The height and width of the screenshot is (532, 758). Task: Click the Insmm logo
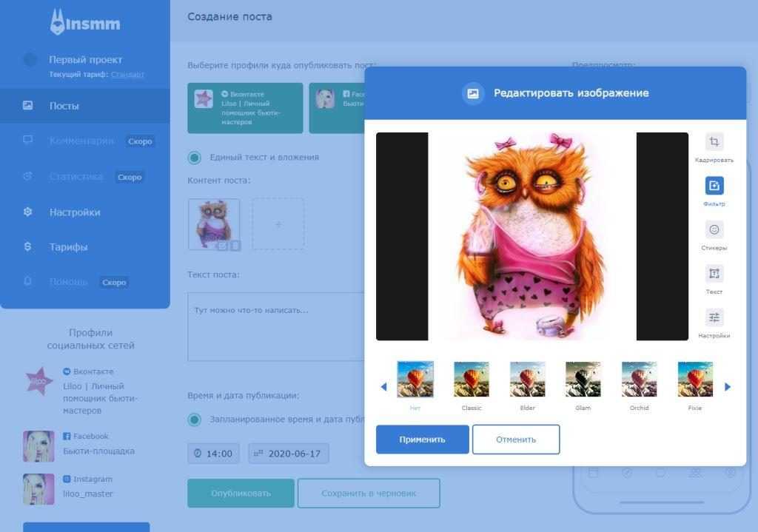(84, 23)
